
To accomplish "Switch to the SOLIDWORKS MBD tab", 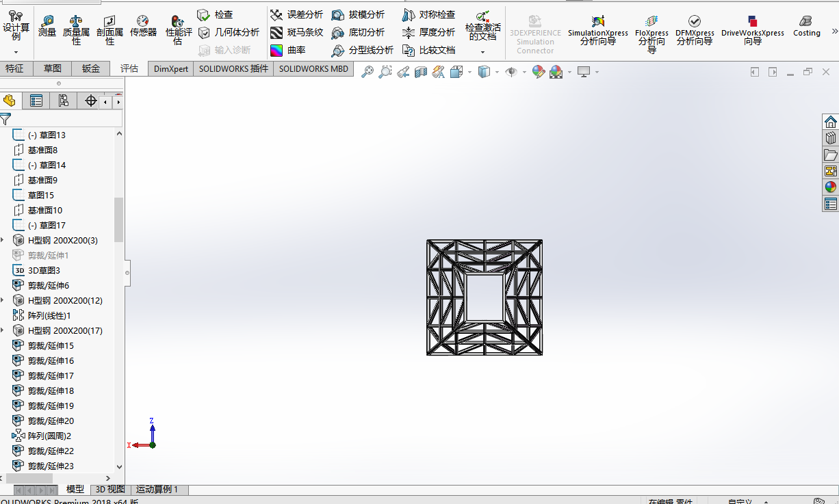I will pos(313,68).
